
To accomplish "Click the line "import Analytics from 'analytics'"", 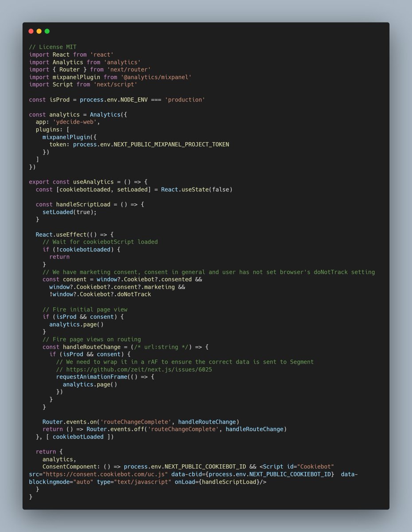I will [85, 62].
